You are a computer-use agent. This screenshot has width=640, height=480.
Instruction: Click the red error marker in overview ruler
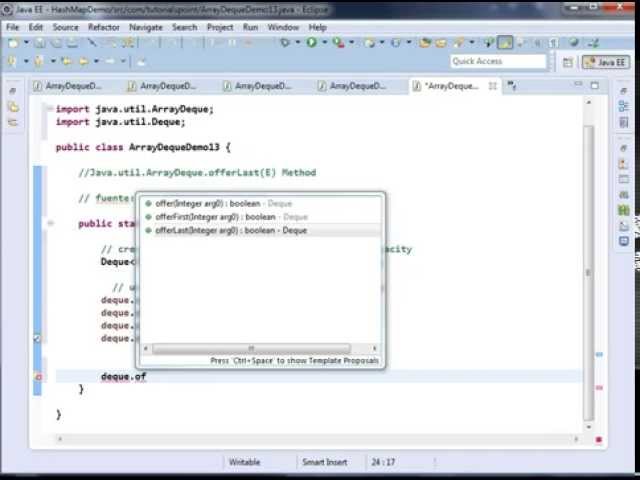599,387
